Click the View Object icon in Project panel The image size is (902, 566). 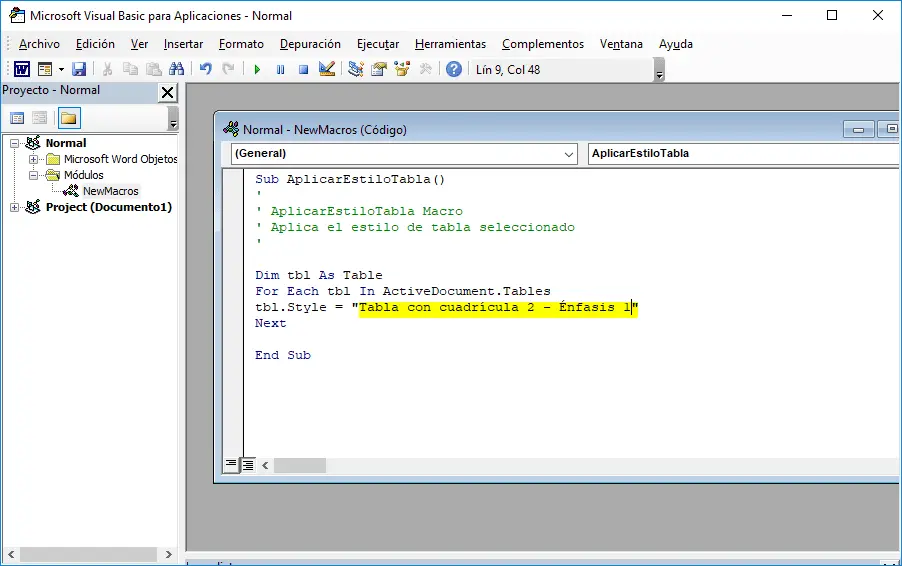coord(40,118)
